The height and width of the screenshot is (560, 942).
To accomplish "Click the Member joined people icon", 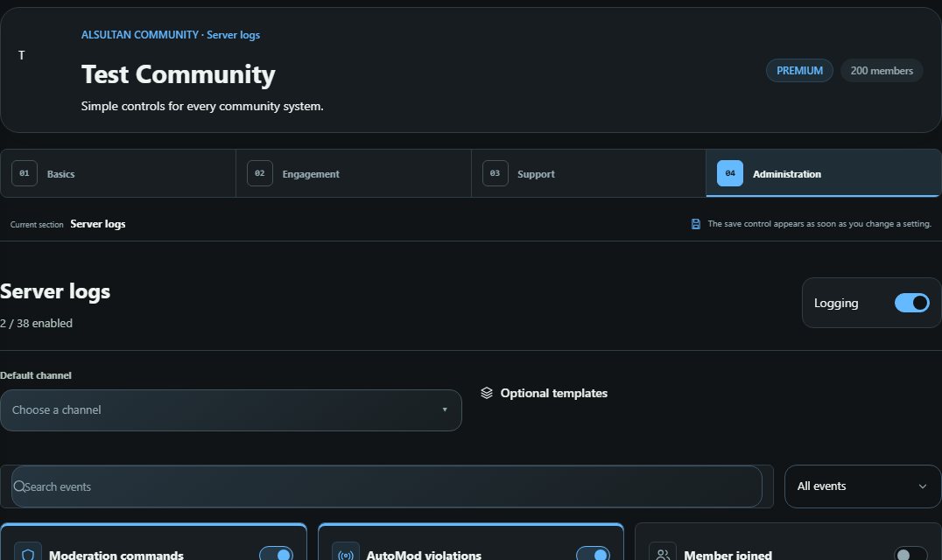I will [x=663, y=553].
